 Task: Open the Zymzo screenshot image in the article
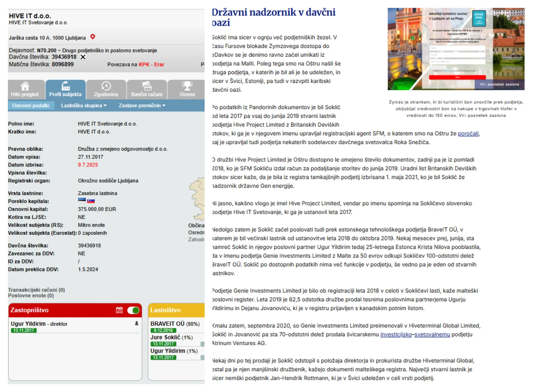pos(456,49)
